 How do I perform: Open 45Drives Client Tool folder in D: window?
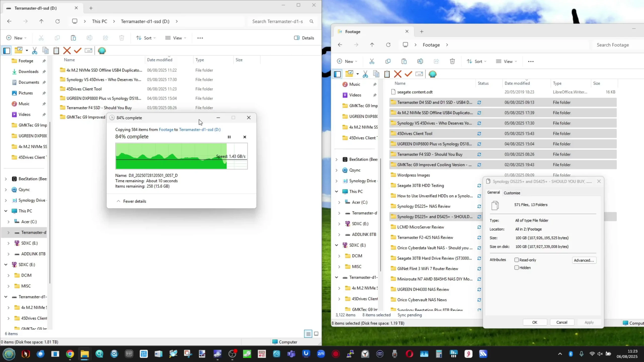(84, 89)
